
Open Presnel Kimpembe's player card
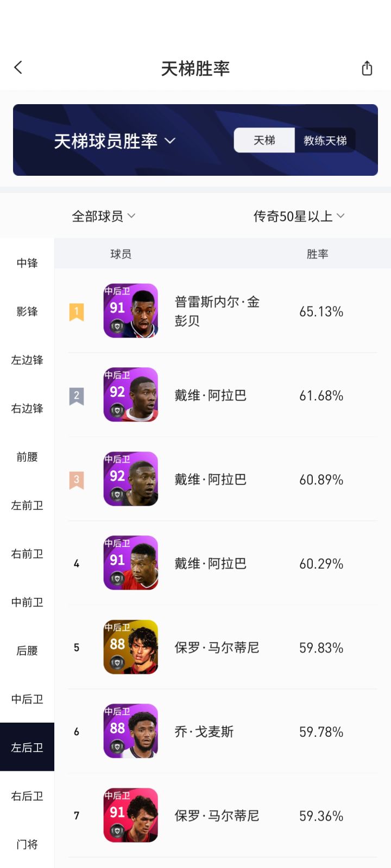[131, 311]
